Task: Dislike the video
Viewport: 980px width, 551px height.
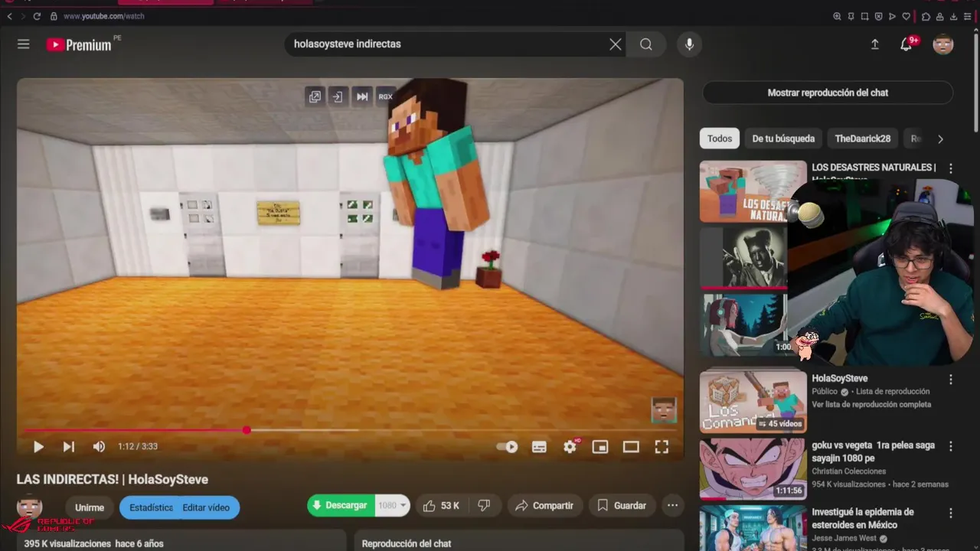Action: click(x=484, y=506)
